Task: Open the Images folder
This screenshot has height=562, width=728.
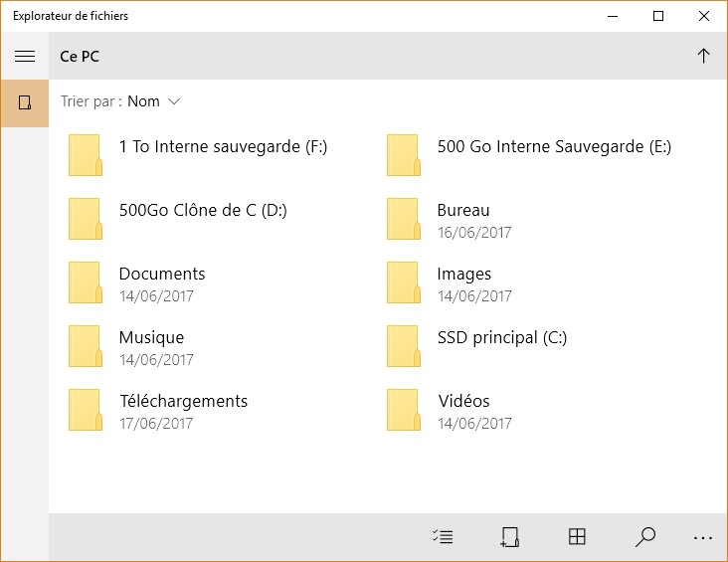Action: tap(463, 275)
